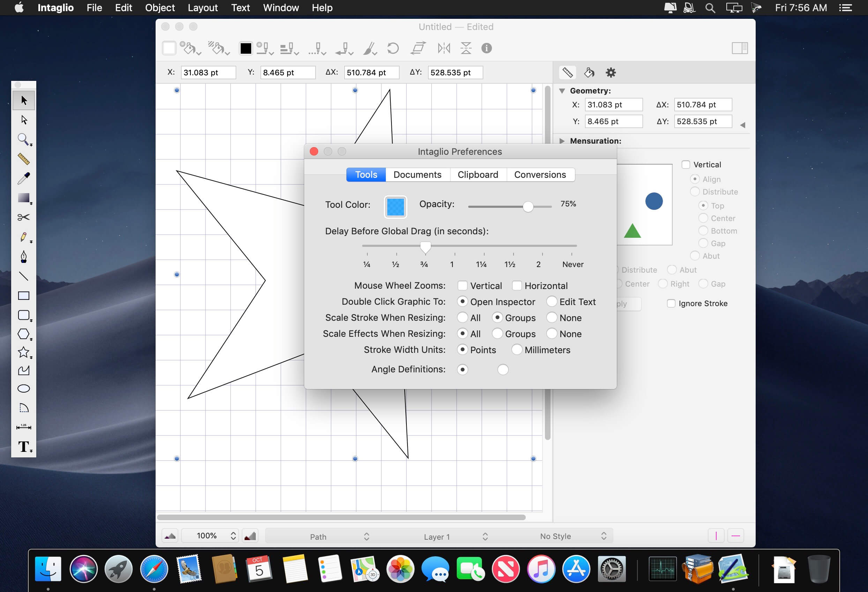Set Scale Stroke When Resizing to None

[552, 317]
